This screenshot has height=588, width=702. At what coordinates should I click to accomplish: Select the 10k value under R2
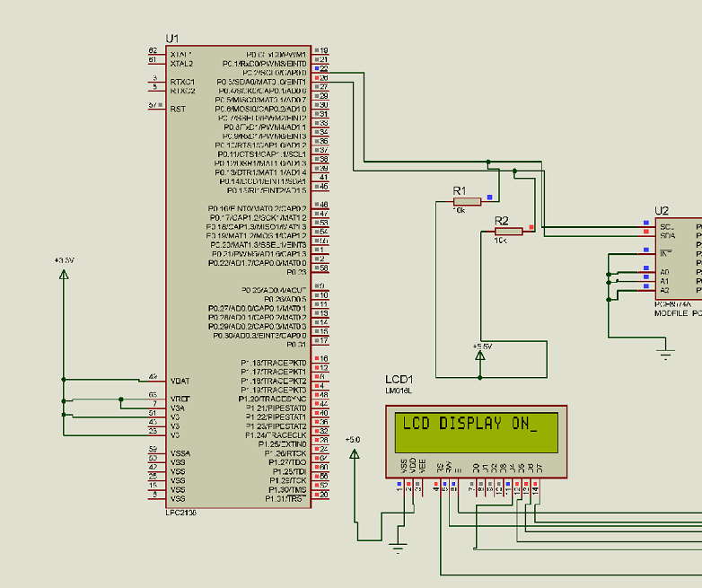click(500, 241)
